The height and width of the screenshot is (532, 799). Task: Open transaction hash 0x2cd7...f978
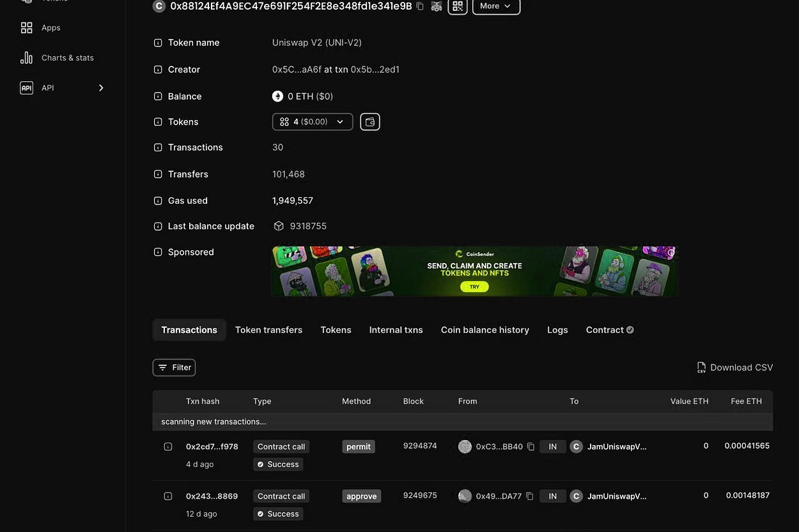(212, 446)
